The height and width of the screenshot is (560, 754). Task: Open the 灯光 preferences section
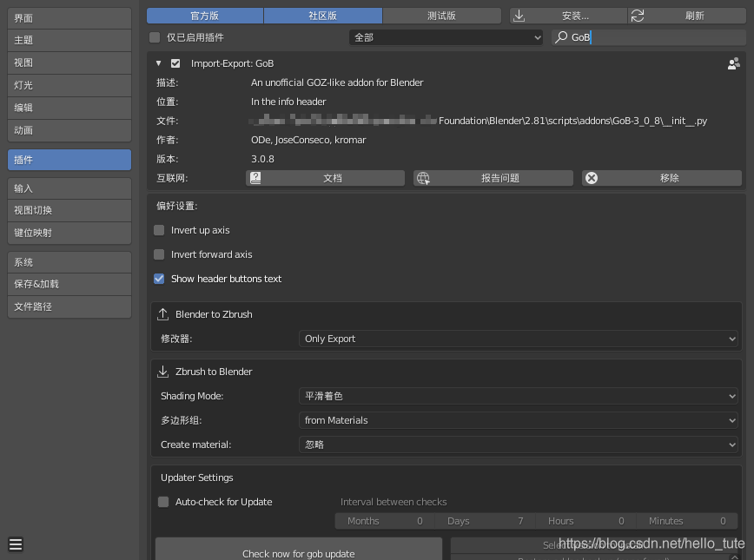[x=69, y=86]
